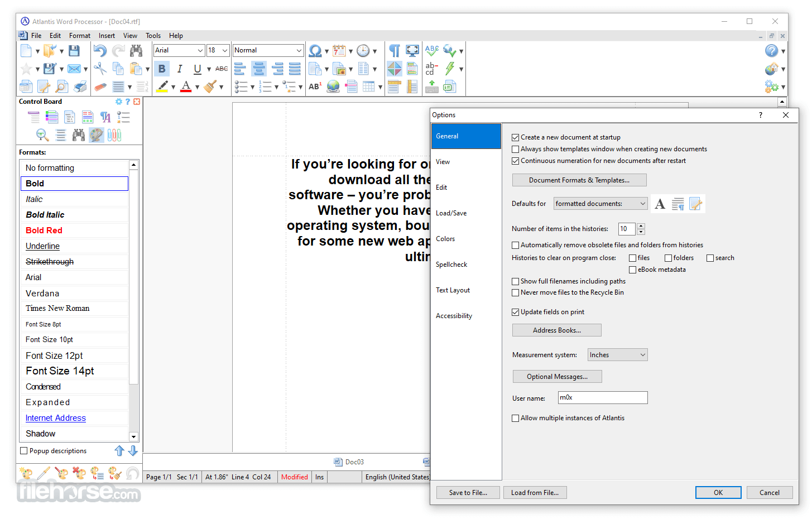Enable Always show templates window checkbox
This screenshot has height=519, width=812.
(x=516, y=149)
